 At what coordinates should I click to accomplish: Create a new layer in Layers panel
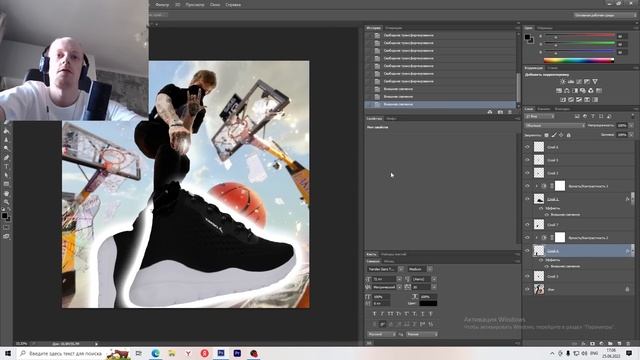619,344
